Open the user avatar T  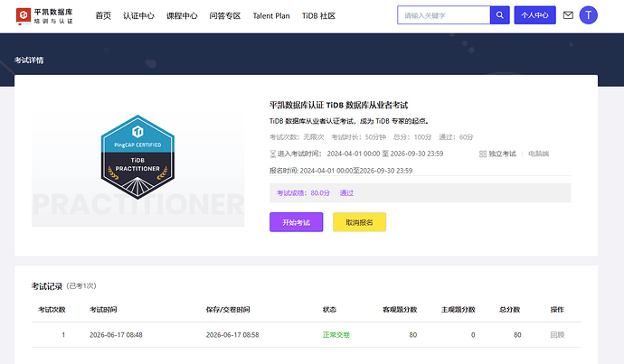588,15
